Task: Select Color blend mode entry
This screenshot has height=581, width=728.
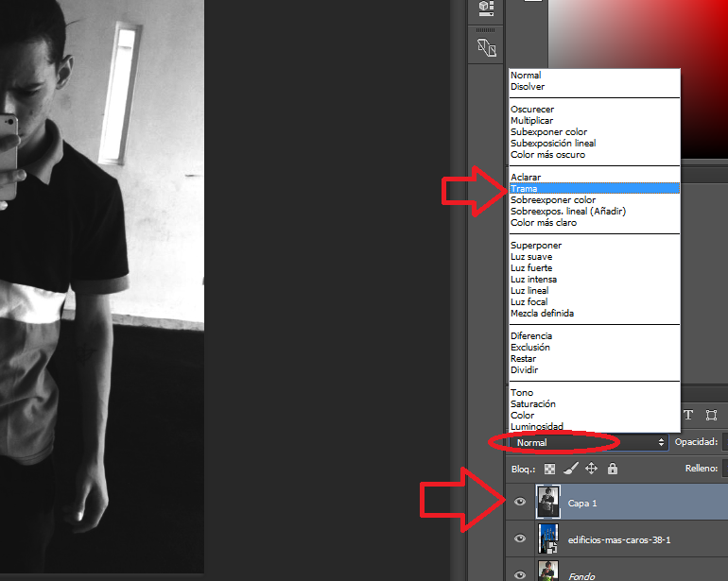Action: [595, 416]
